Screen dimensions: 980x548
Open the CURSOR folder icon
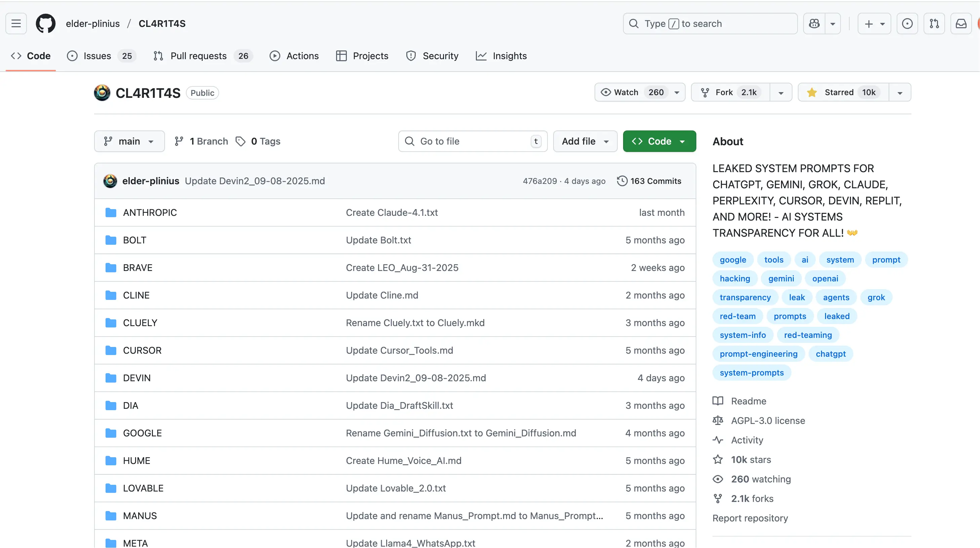coord(111,351)
